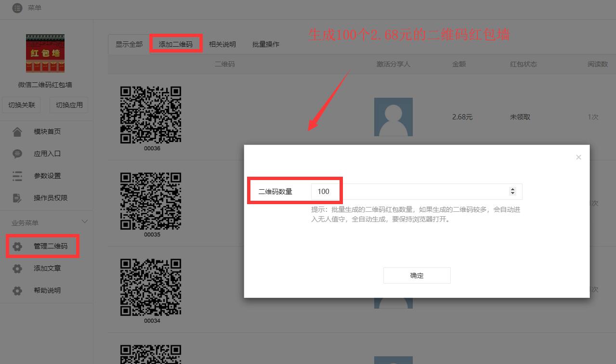The height and width of the screenshot is (364, 616).
Task: Click the 切换关联 button
Action: pos(22,105)
